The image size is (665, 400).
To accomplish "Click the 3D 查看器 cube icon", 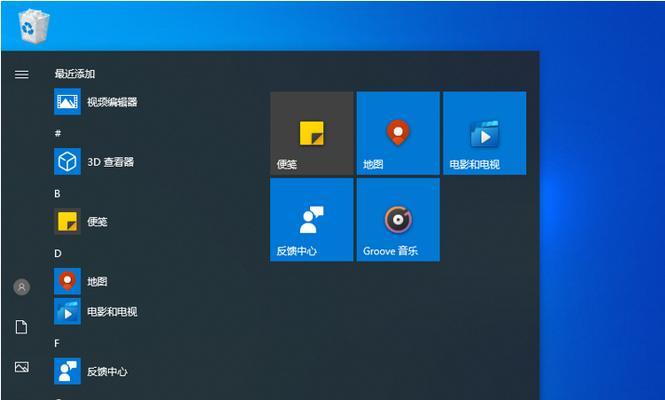I will (x=67, y=162).
